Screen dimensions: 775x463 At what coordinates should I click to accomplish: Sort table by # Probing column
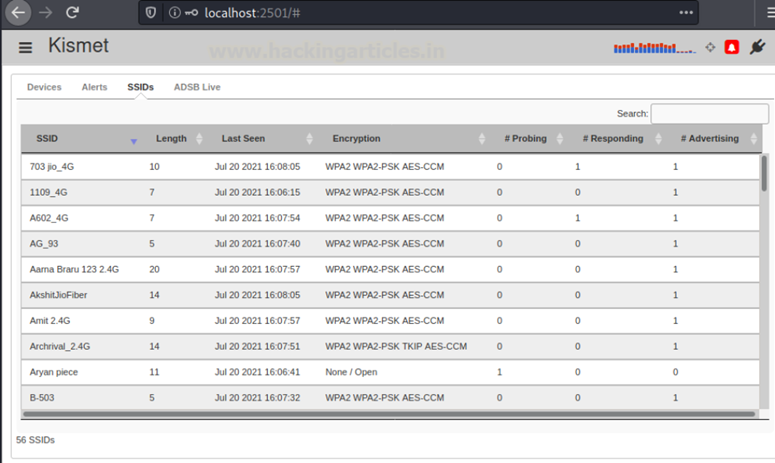pyautogui.click(x=528, y=138)
